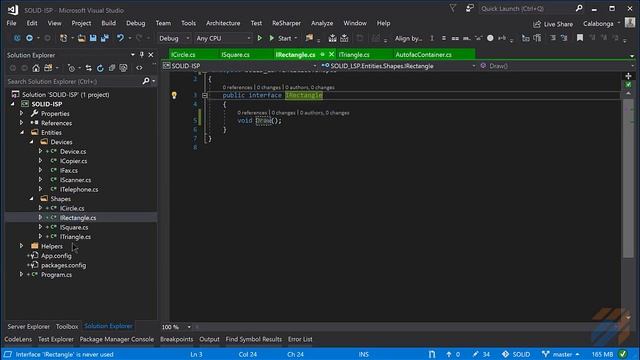Open the ReSharper menu

click(x=286, y=23)
